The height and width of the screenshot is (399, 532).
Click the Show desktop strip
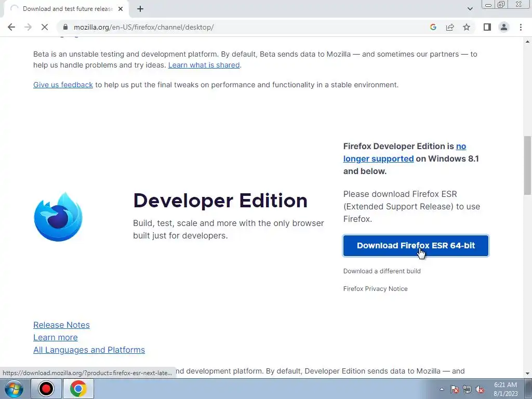click(528, 389)
